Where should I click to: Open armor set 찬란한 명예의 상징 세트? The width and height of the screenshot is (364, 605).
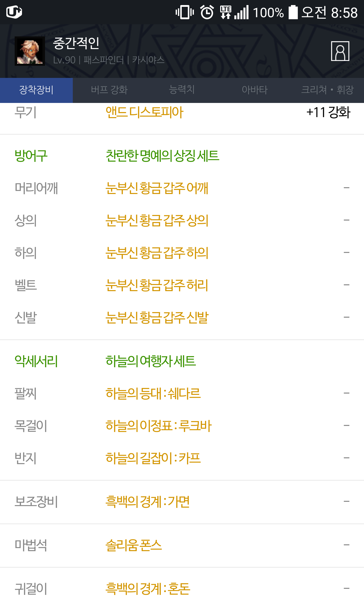click(x=162, y=156)
